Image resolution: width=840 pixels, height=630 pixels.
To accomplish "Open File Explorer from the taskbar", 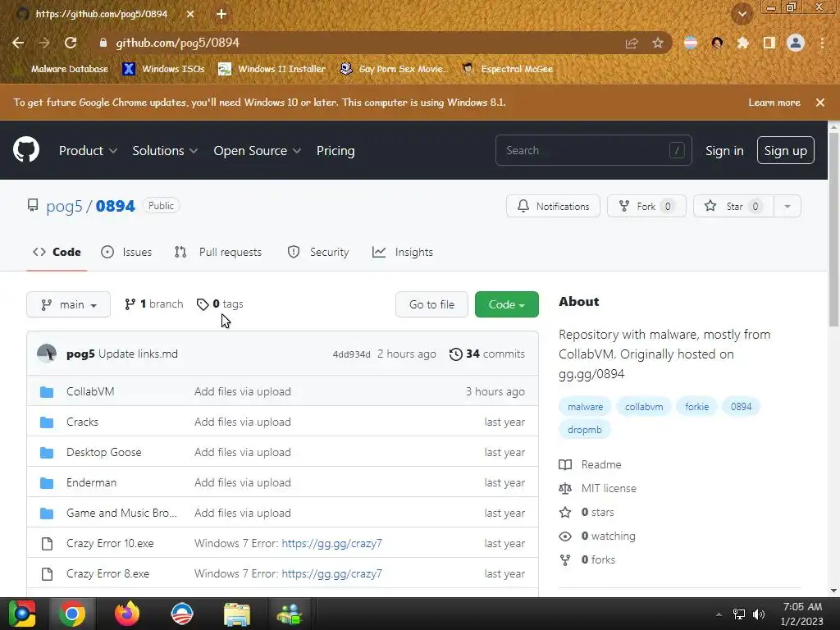I will click(x=237, y=614).
